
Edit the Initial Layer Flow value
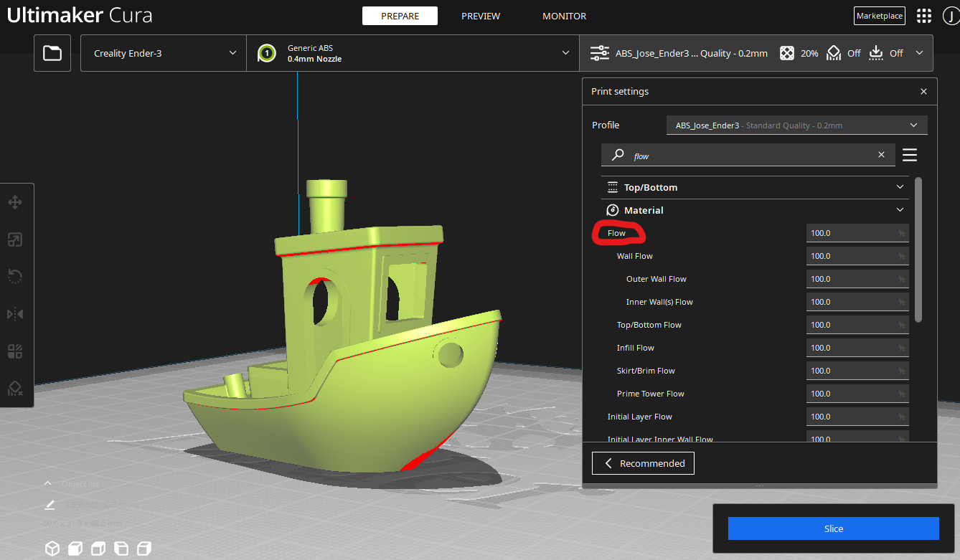point(857,417)
